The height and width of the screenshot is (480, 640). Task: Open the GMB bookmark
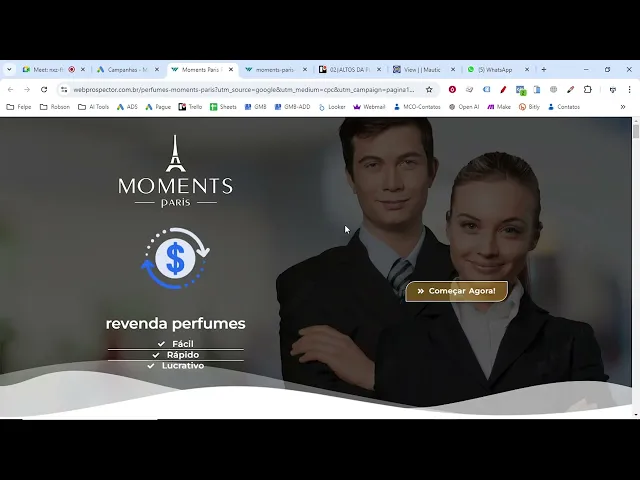[x=255, y=107]
